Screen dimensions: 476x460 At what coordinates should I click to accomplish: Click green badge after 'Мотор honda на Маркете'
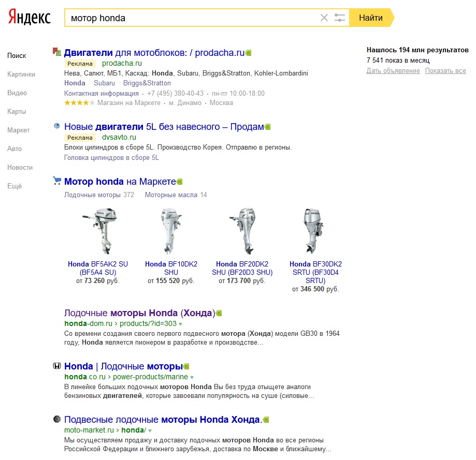[180, 182]
